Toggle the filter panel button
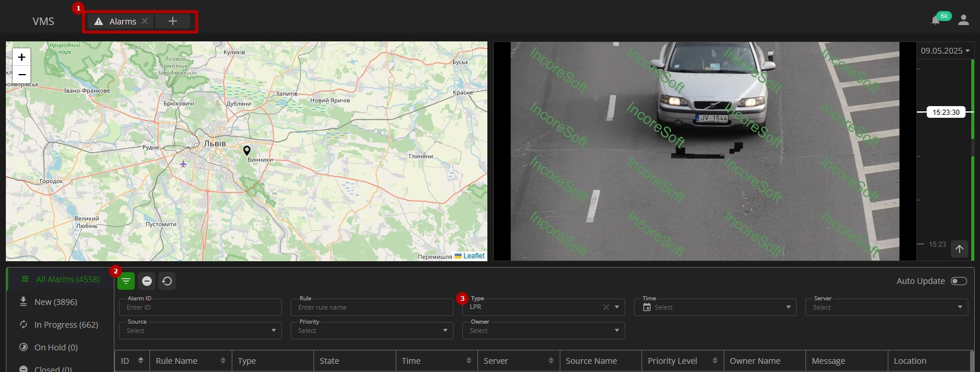The image size is (980, 372). pyautogui.click(x=126, y=281)
